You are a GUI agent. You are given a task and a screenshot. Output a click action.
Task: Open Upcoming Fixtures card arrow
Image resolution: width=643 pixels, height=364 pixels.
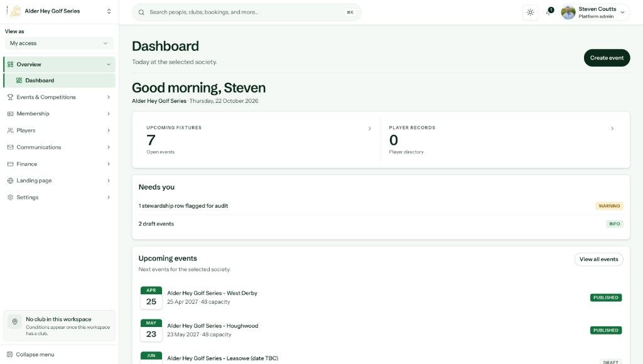[x=369, y=128]
